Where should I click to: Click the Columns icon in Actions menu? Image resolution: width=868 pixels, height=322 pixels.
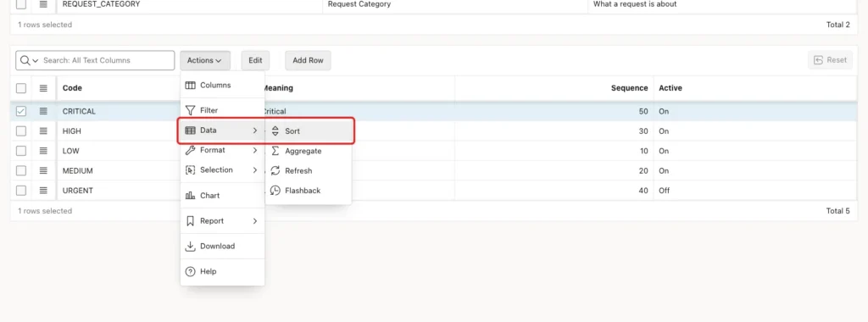click(x=190, y=86)
